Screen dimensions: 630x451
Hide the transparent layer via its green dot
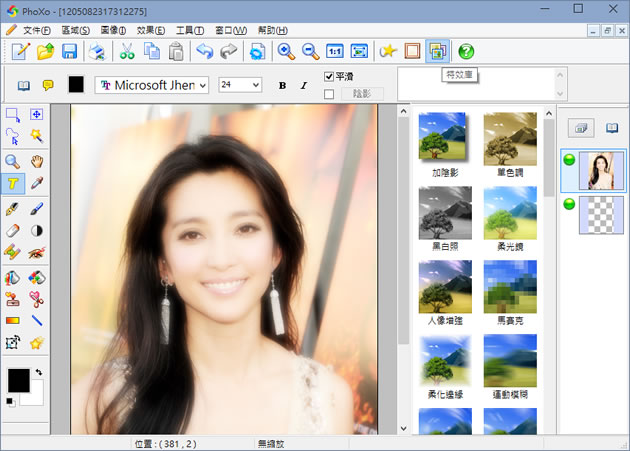pos(569,204)
